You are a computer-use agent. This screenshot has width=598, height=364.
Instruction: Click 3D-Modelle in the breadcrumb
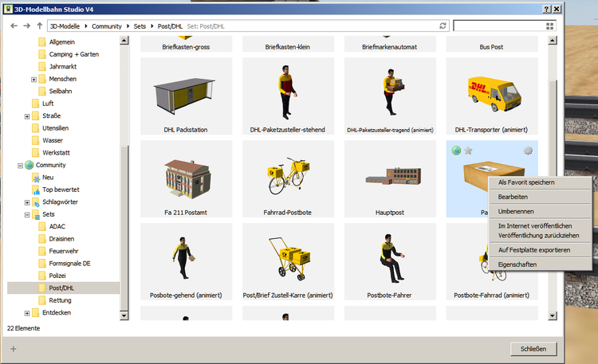[65, 26]
